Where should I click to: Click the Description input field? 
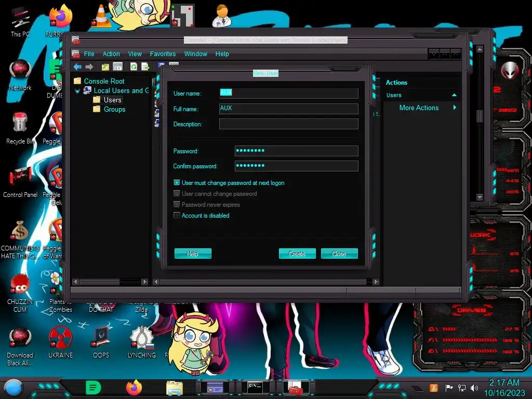[289, 124]
